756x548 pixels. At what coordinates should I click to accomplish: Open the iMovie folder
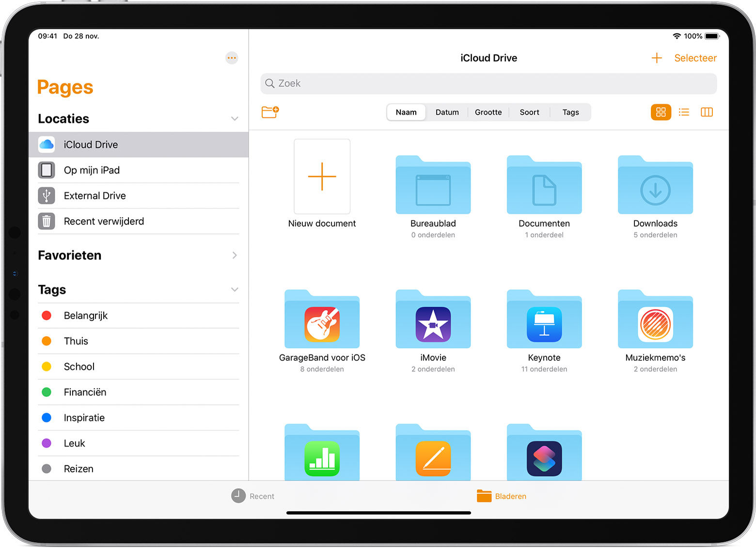pyautogui.click(x=433, y=319)
